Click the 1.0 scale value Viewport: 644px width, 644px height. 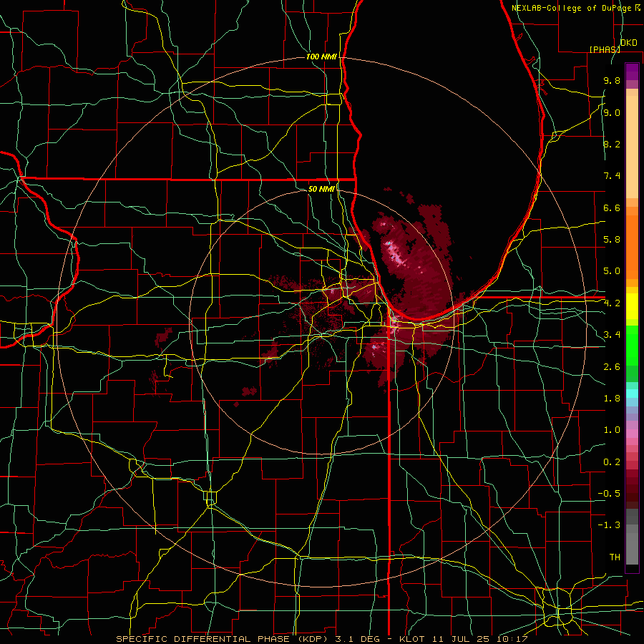[612, 430]
